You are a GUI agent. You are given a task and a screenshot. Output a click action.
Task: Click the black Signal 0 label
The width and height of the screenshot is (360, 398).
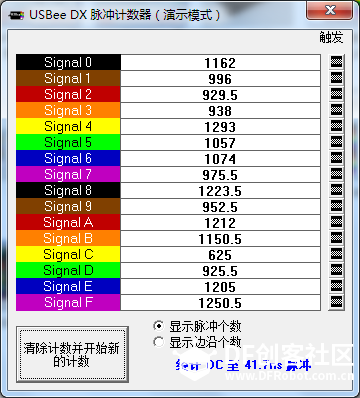click(68, 62)
